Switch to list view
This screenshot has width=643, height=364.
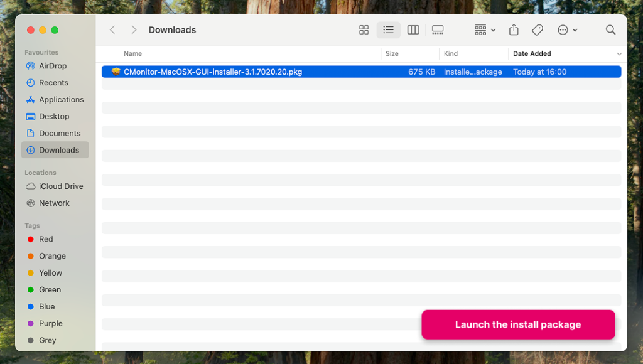pos(388,30)
